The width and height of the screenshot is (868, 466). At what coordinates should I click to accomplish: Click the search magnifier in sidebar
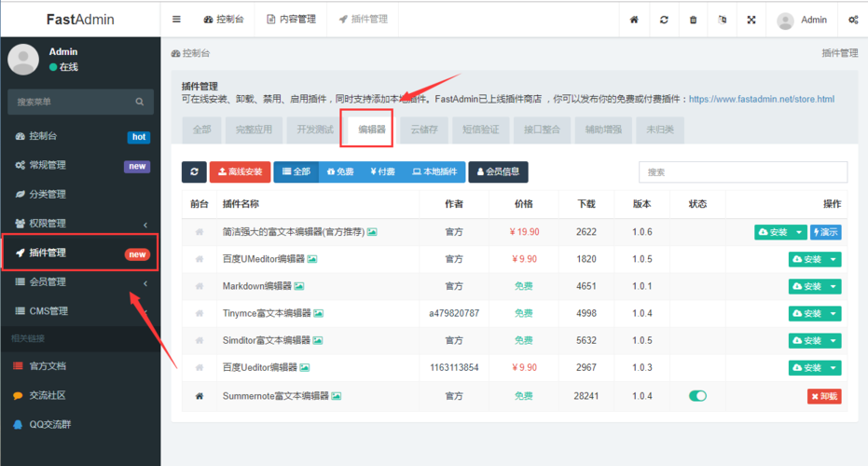(x=140, y=102)
